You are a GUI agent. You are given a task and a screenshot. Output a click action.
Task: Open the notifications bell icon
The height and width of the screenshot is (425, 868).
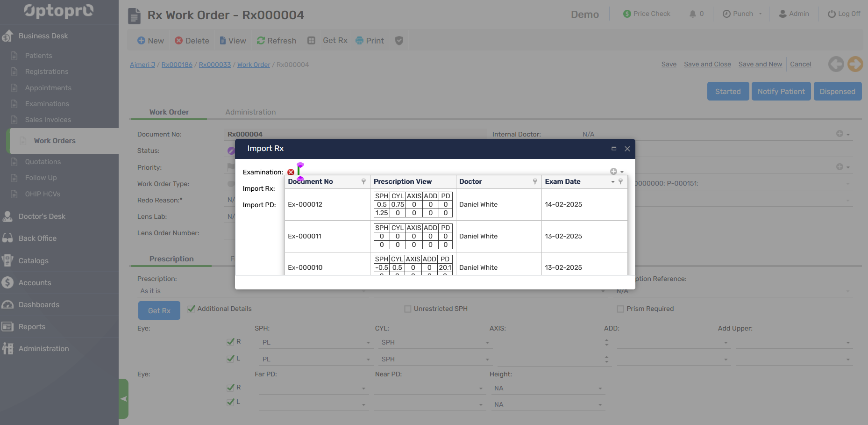(x=693, y=14)
